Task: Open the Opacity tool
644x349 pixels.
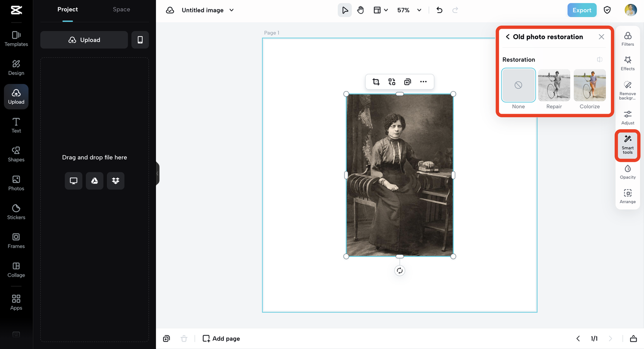Action: click(x=627, y=172)
